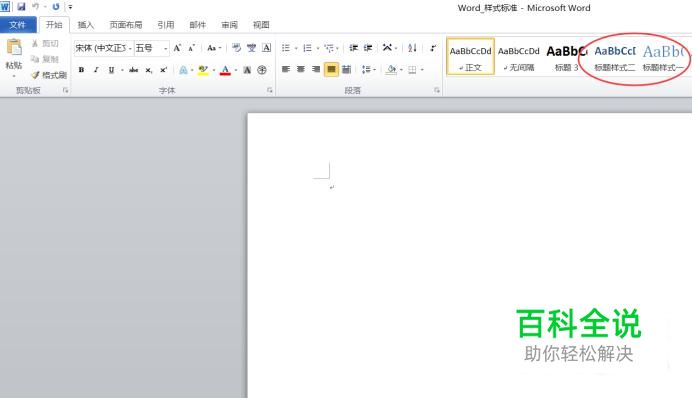Toggle italic formatting
The image size is (692, 398).
[96, 70]
